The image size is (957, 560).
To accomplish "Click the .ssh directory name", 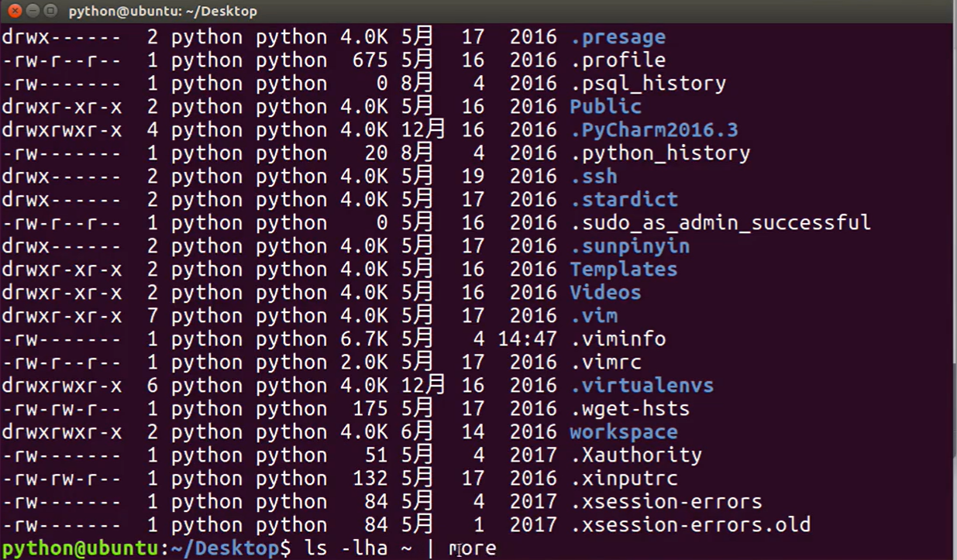I will 594,177.
